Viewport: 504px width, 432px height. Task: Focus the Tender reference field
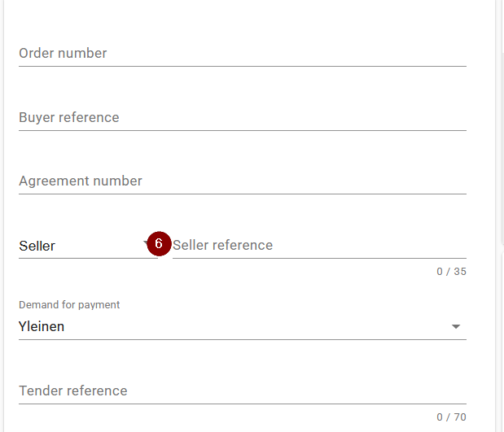[x=243, y=391]
